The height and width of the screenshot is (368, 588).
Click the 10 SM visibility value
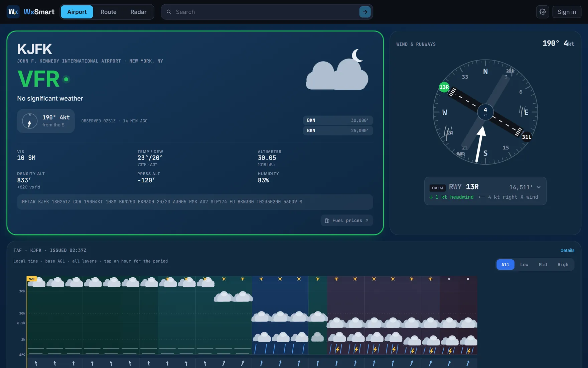pos(26,158)
